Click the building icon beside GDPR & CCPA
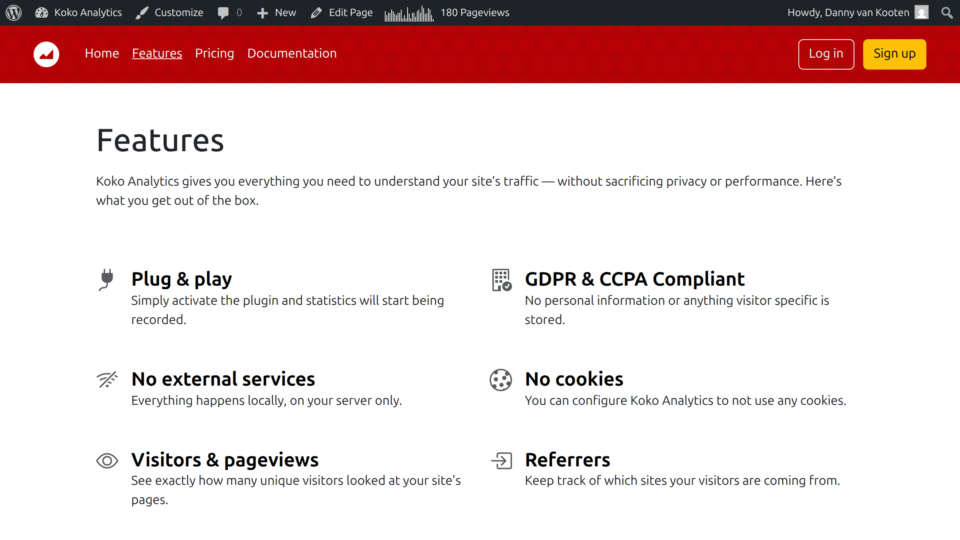The width and height of the screenshot is (960, 540). click(x=501, y=280)
